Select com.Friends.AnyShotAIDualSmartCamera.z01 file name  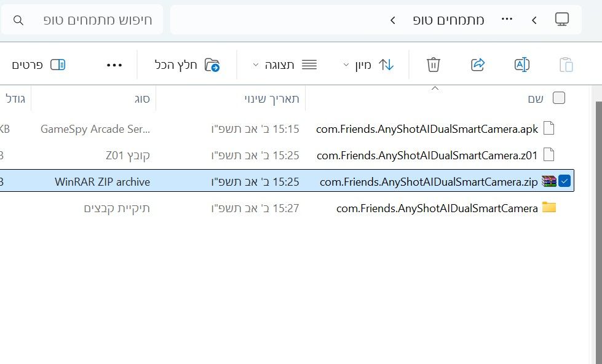tap(427, 156)
